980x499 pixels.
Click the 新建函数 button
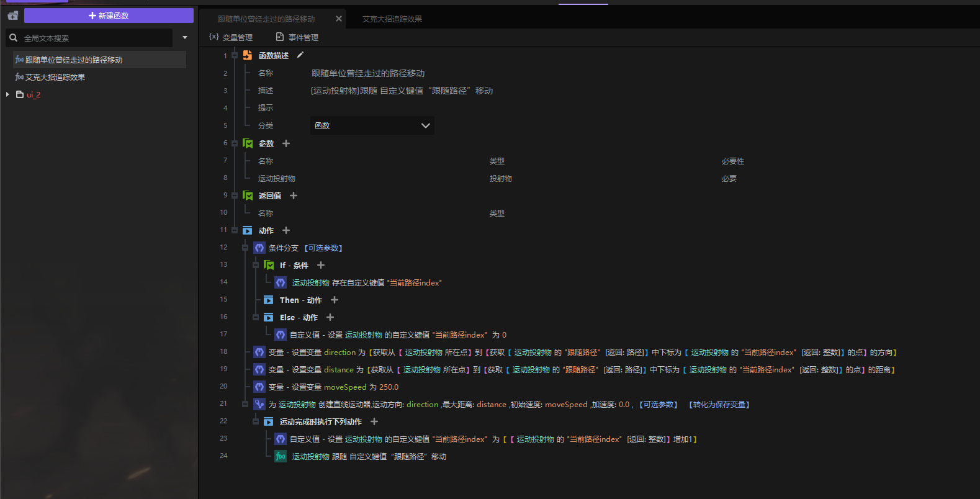[x=109, y=16]
